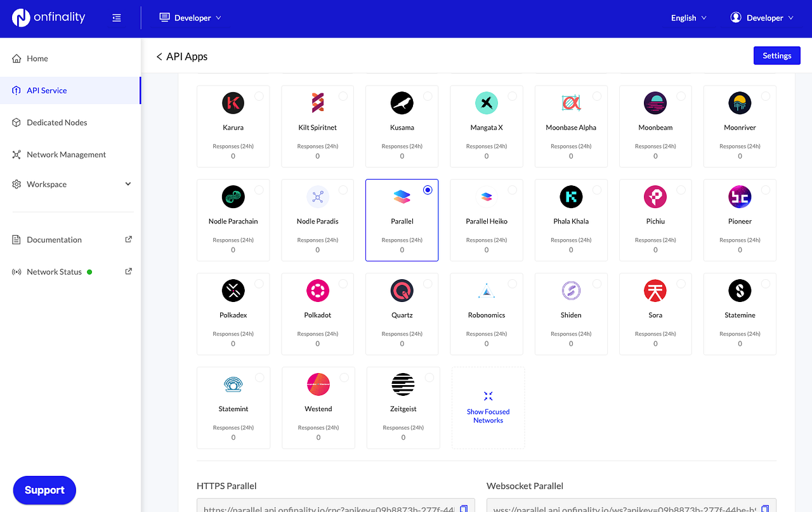The height and width of the screenshot is (512, 812).
Task: Select the Moonriver radio button
Action: tap(766, 96)
